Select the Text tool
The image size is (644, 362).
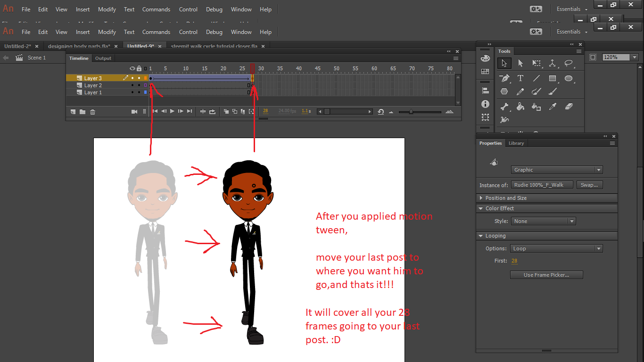pyautogui.click(x=520, y=78)
